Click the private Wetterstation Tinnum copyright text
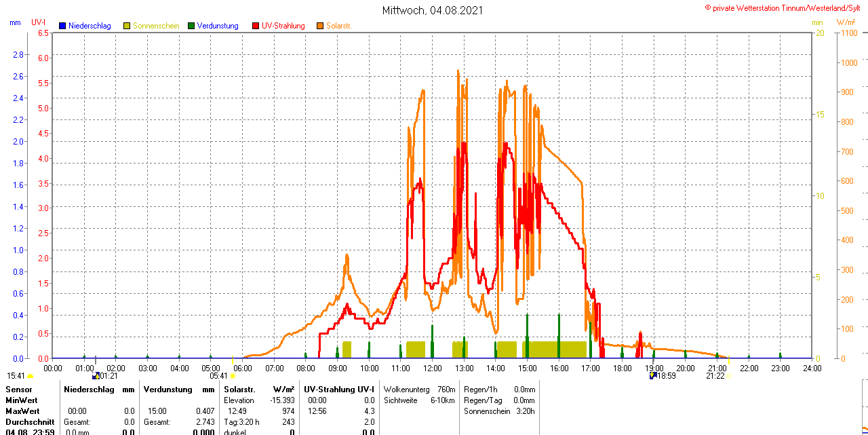The image size is (868, 435). 785,7
